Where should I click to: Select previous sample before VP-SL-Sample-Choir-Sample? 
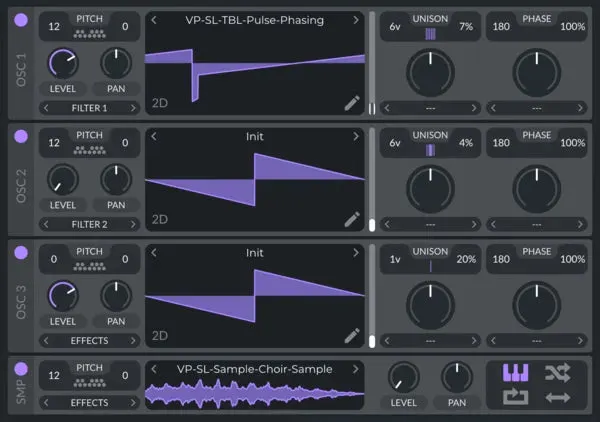[154, 369]
